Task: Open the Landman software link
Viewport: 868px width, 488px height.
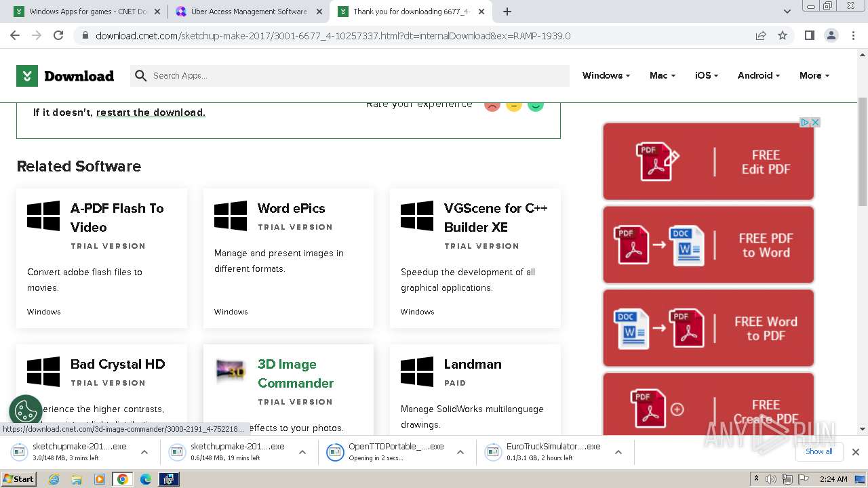Action: point(473,364)
